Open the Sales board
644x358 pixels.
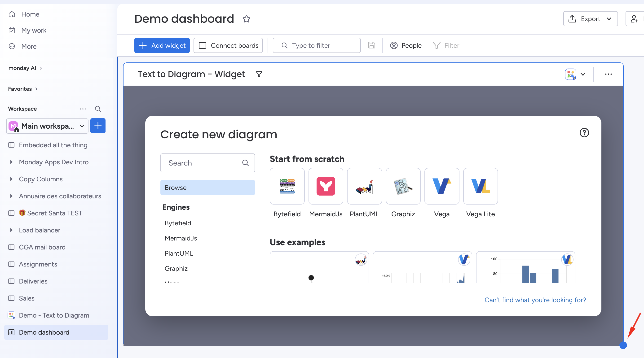pyautogui.click(x=26, y=298)
